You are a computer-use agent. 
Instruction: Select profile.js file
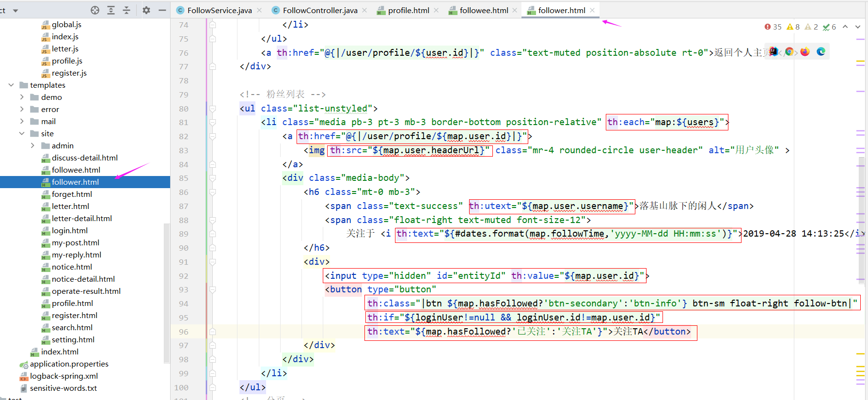[x=67, y=61]
